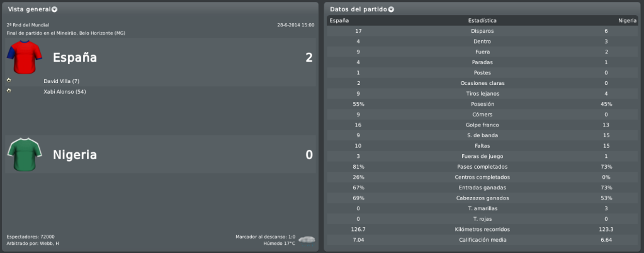Viewport: 644px width, 253px height.
Task: Click Nigeria's green jersey icon
Action: coord(25,154)
